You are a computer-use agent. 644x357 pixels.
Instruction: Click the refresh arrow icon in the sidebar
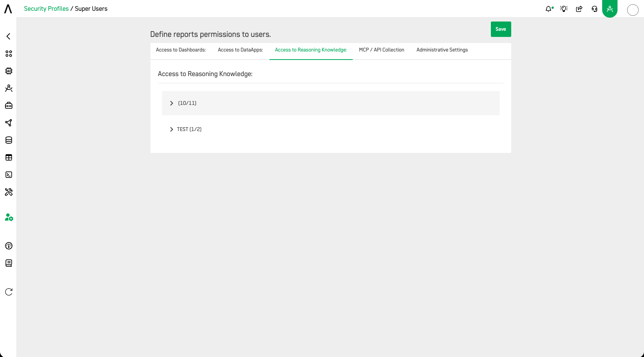coord(9,292)
